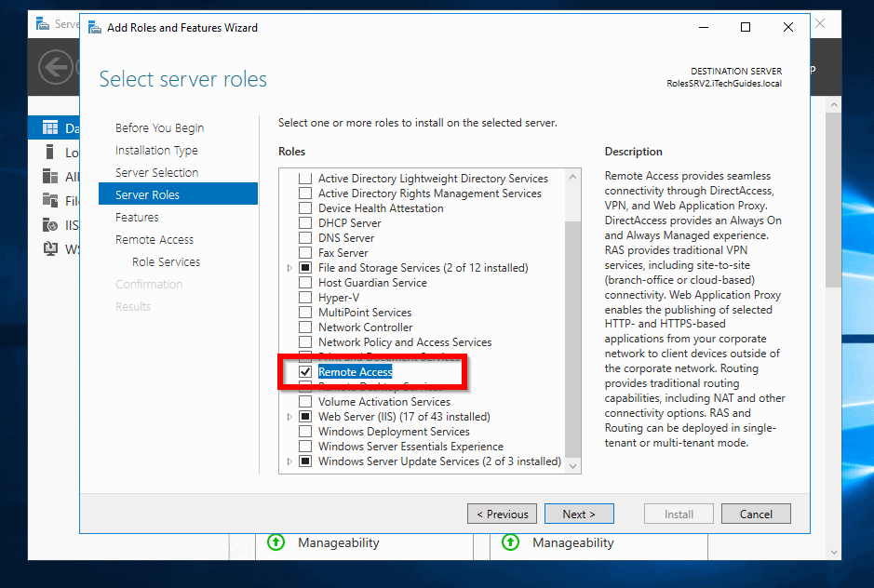Click the wizard icon in the title bar
The width and height of the screenshot is (874, 588).
[x=95, y=27]
